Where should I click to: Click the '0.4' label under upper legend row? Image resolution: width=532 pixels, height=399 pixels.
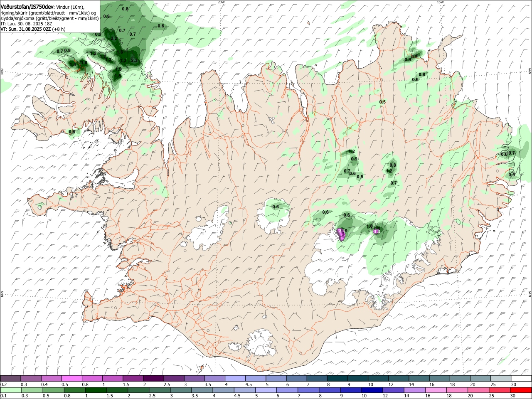[x=44, y=384]
